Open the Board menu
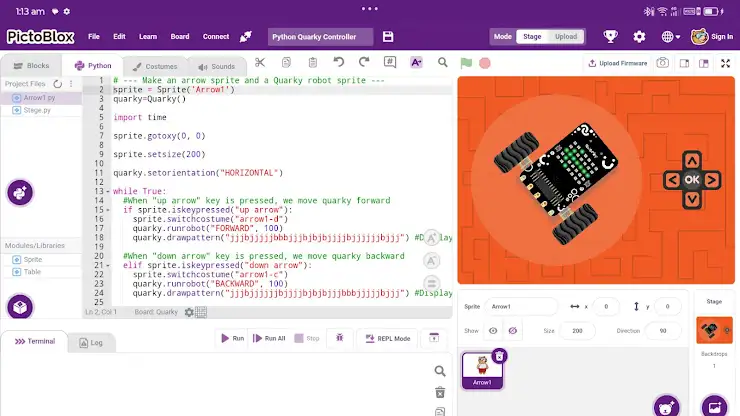This screenshot has width=740, height=416. 180,36
